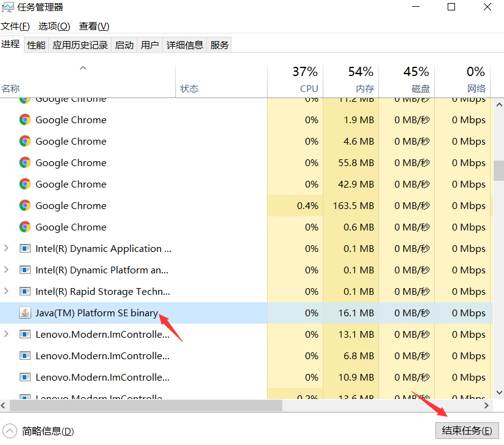Click the vertical scrollbar thumb
The height and width of the screenshot is (445, 504).
point(499,170)
